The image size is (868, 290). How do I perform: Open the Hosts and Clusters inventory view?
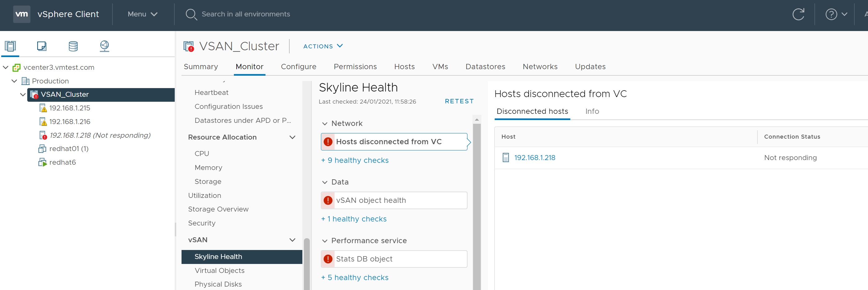pos(11,46)
